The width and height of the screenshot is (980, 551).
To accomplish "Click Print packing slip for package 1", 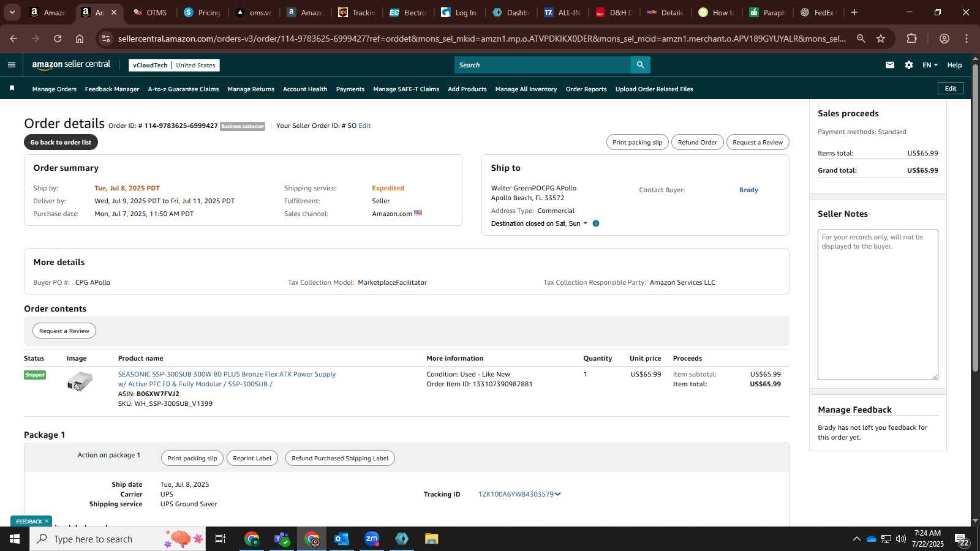I will (x=192, y=458).
